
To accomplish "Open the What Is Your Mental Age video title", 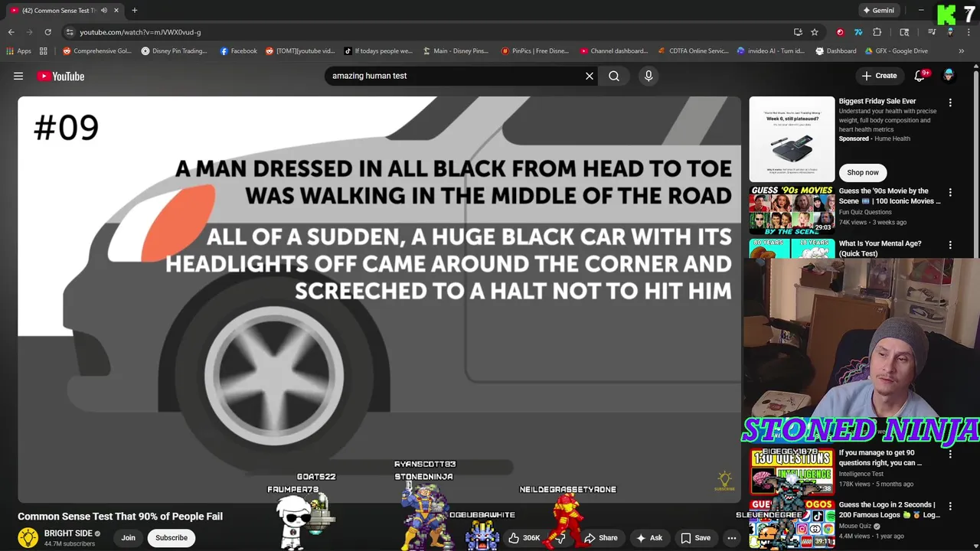I will 880,248.
